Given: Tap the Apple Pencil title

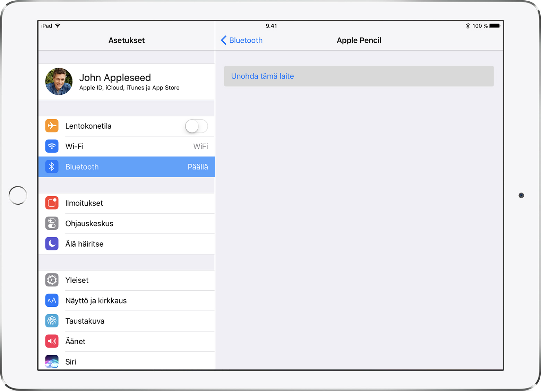Looking at the screenshot, I should (359, 40).
